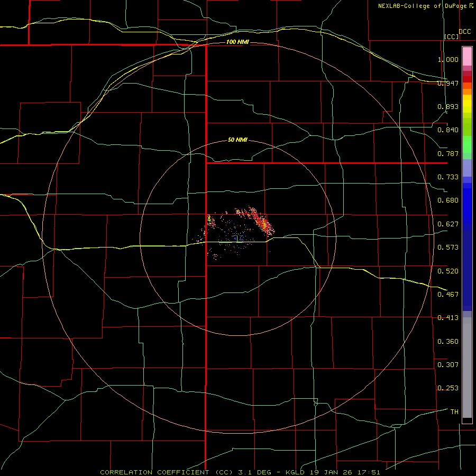The height and width of the screenshot is (476, 476).
Task: Click the 0.947 color scale label
Action: click(448, 83)
